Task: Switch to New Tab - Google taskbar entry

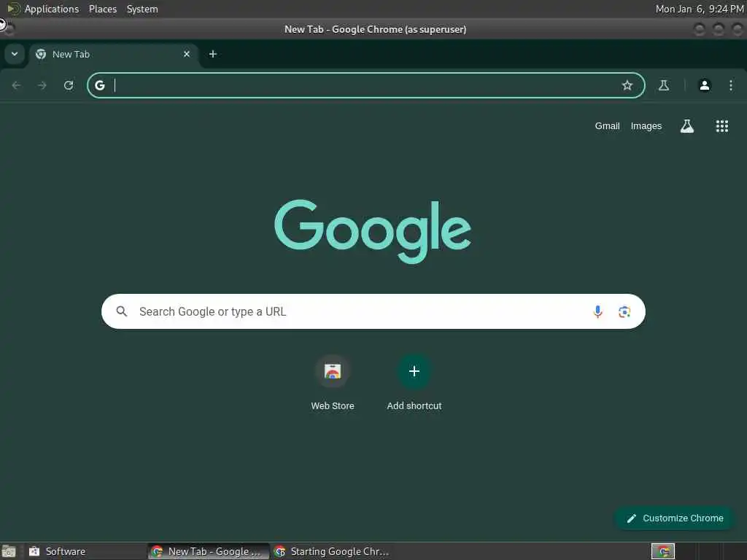Action: [209, 551]
